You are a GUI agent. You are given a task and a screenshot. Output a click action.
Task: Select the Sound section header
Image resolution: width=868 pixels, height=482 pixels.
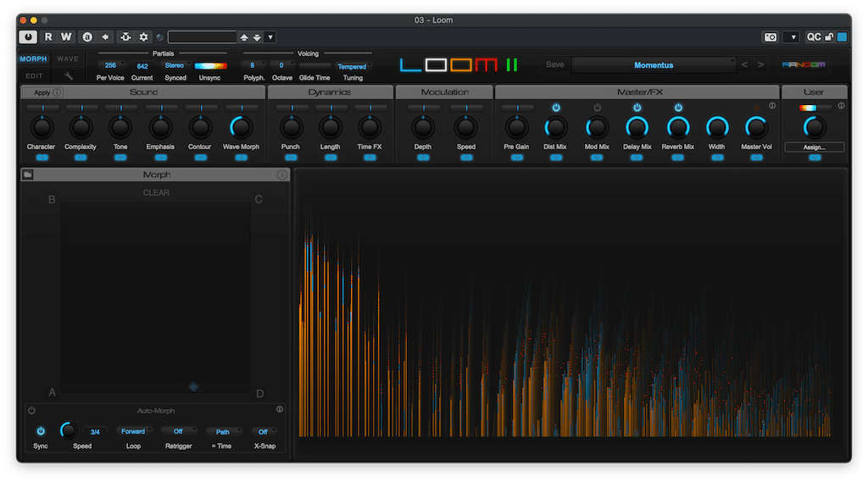143,91
